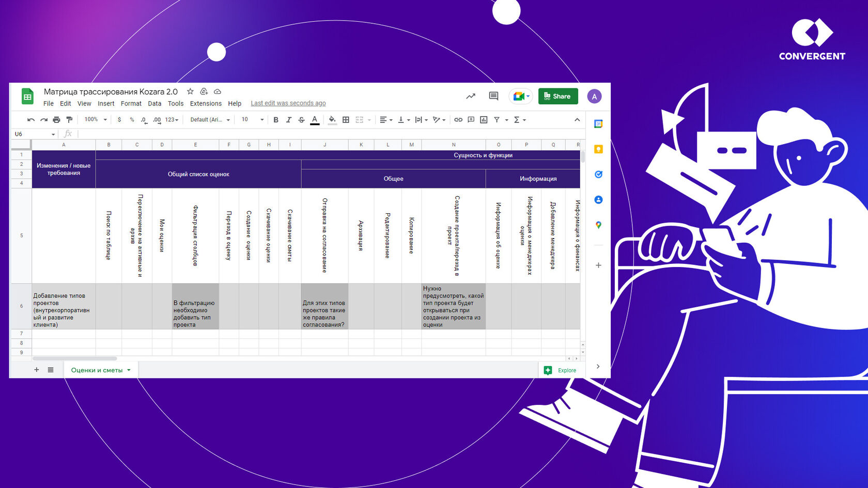
Task: Open the Help menu
Action: [x=235, y=103]
